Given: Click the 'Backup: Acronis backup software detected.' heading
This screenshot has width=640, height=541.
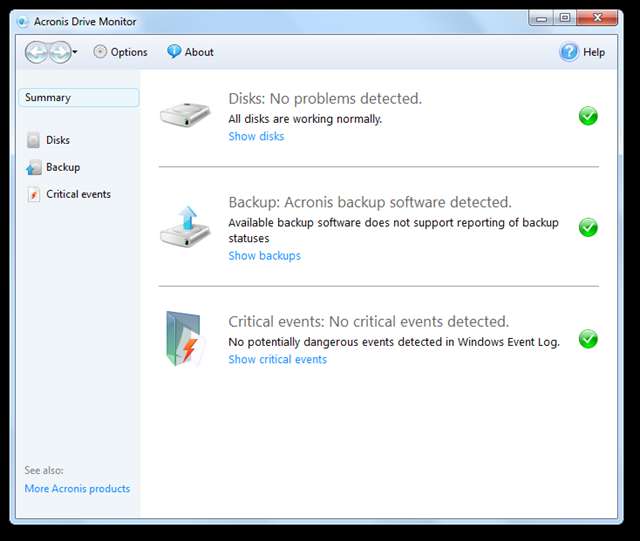Looking at the screenshot, I should (370, 203).
